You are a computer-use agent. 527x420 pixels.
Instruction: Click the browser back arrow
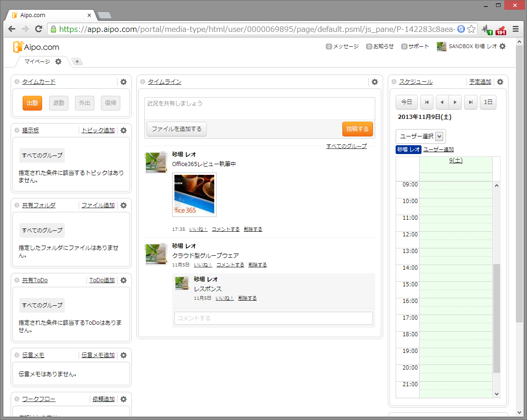click(x=12, y=29)
